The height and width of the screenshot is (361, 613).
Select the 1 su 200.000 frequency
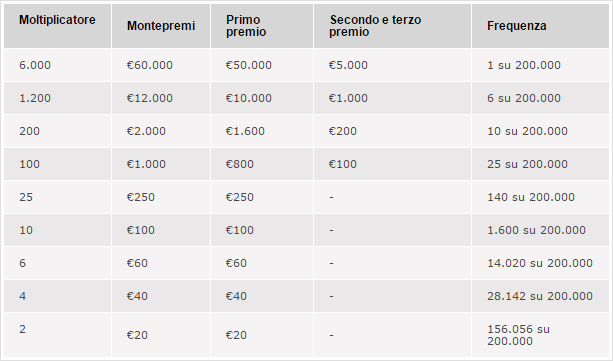click(x=524, y=65)
